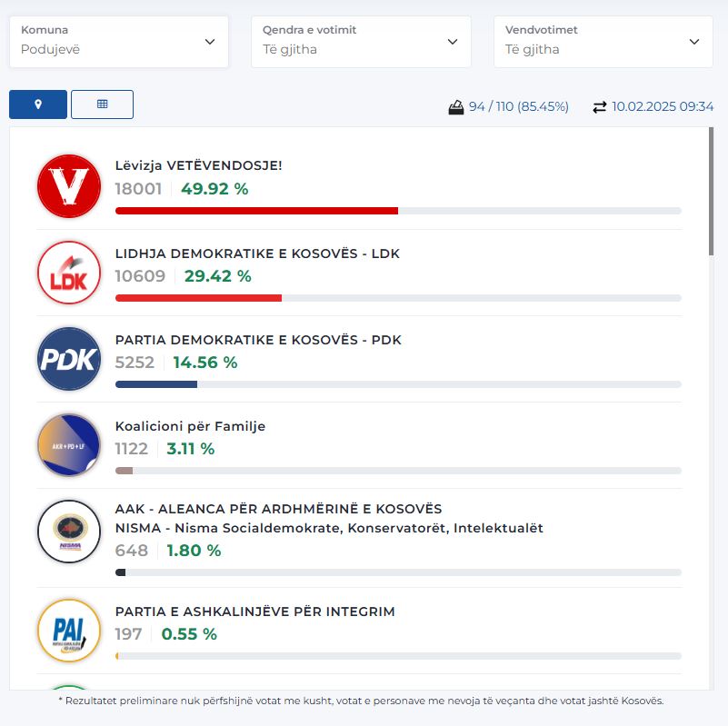Viewport: 728px width, 726px height.
Task: Click the 10609 vote count
Action: click(x=140, y=276)
